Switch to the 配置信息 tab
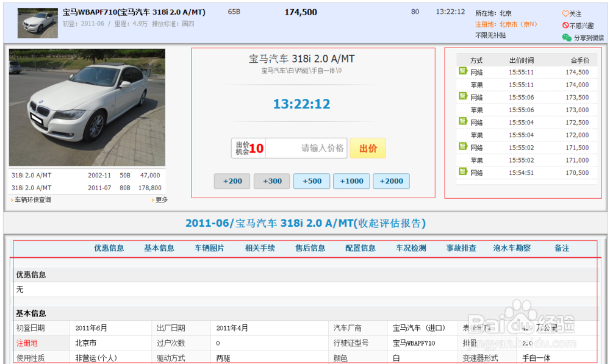Viewport: 610px width, 364px height. [361, 248]
